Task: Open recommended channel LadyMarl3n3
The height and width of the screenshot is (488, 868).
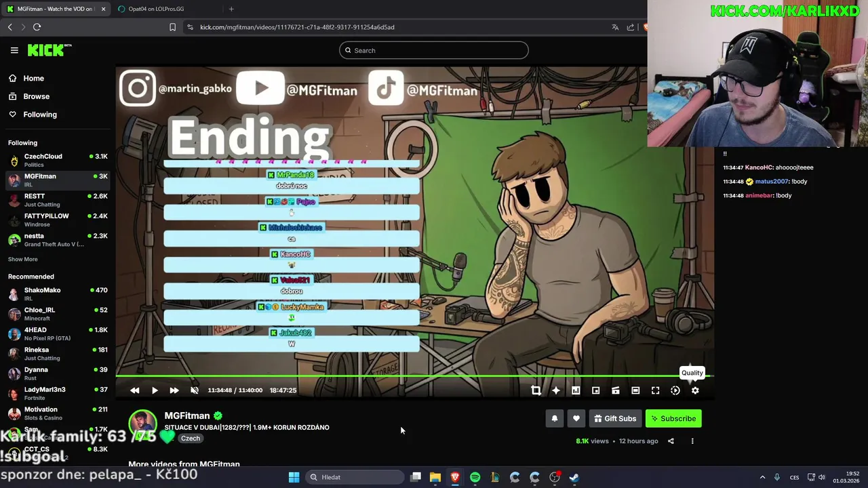Action: [58, 394]
